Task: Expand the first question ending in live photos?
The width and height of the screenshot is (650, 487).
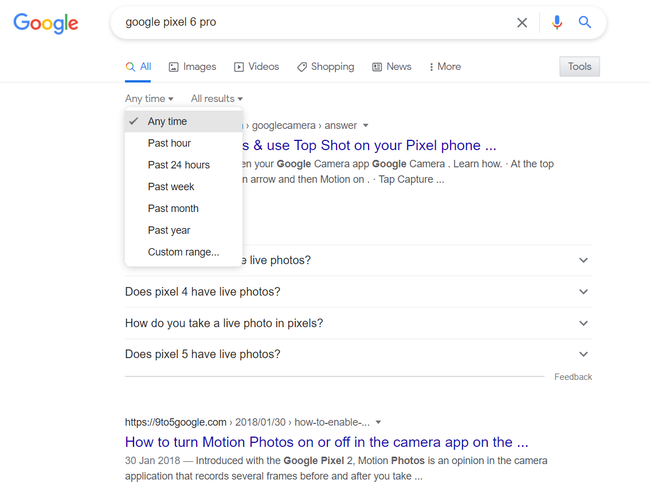Action: coord(583,260)
